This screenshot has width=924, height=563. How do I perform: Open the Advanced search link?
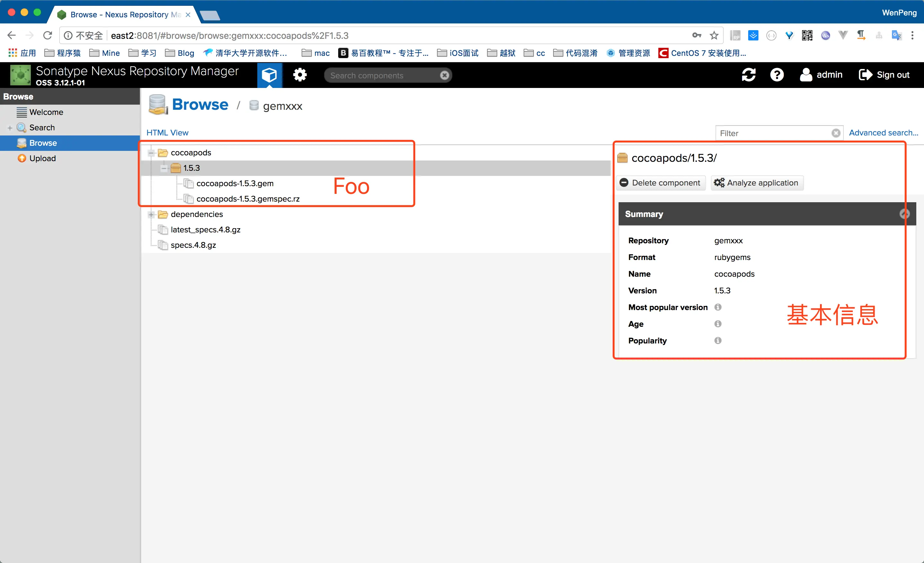(883, 133)
